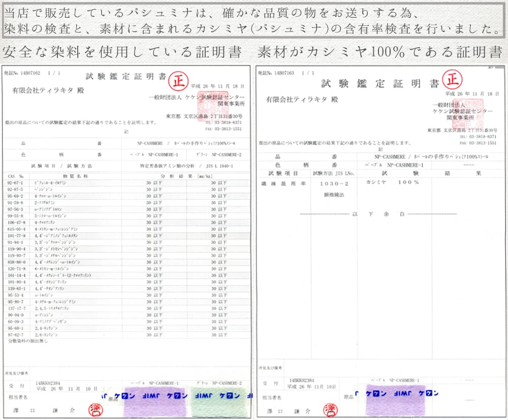
Task: Click CAS number 92-87-5
Action: point(15,189)
